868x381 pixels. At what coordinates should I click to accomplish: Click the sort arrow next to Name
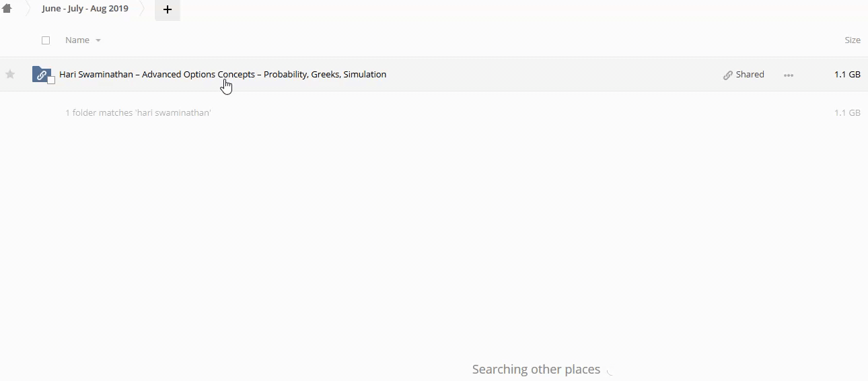tap(98, 41)
